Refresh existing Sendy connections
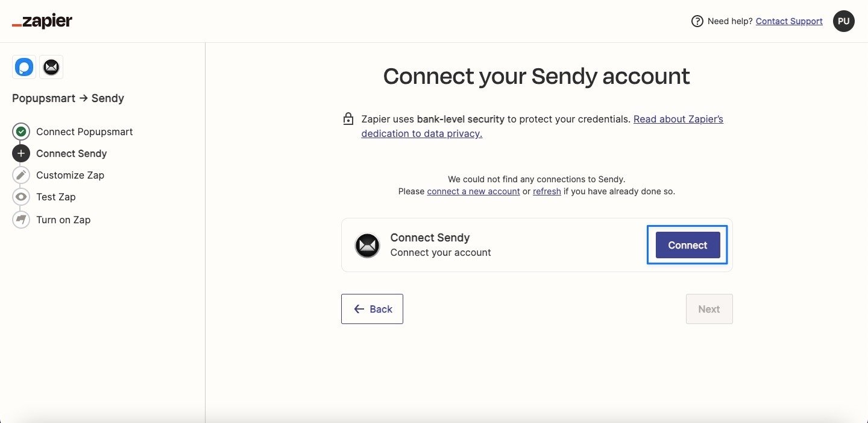This screenshot has width=868, height=423. click(547, 191)
